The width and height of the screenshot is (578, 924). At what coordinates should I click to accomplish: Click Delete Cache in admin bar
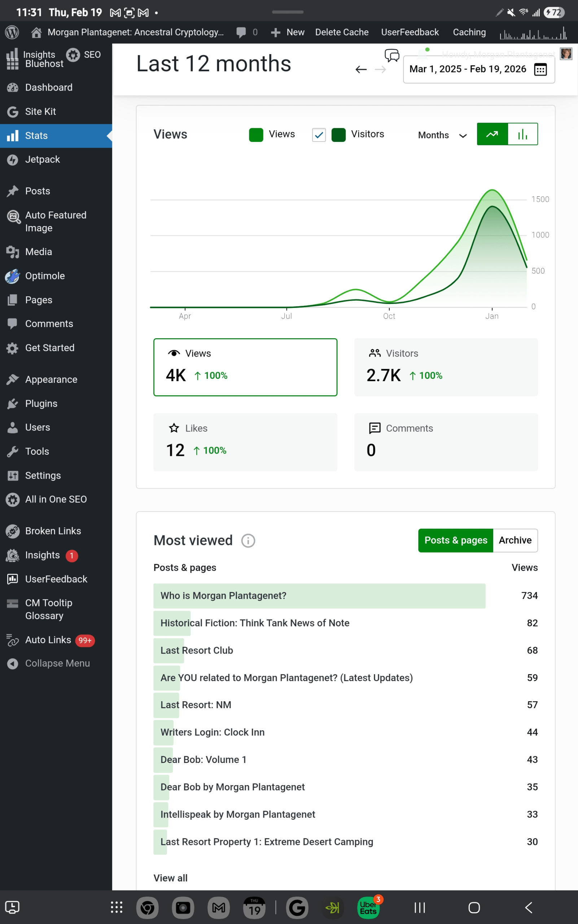click(342, 32)
